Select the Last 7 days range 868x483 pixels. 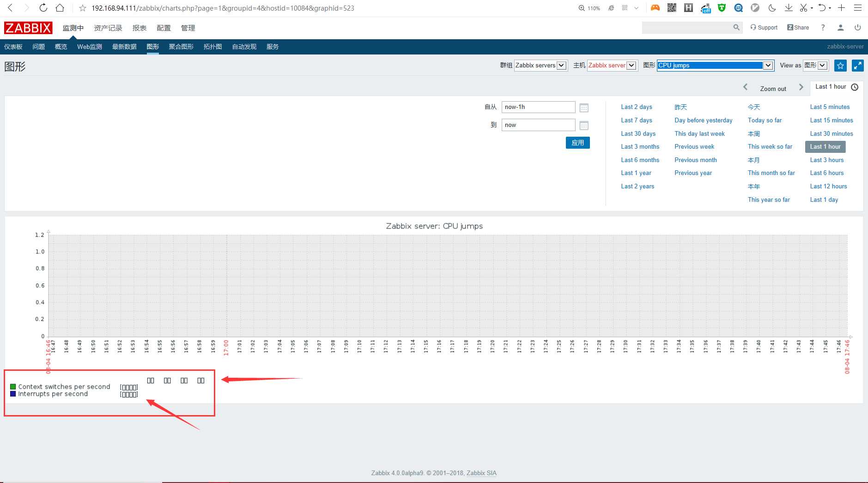coord(637,120)
